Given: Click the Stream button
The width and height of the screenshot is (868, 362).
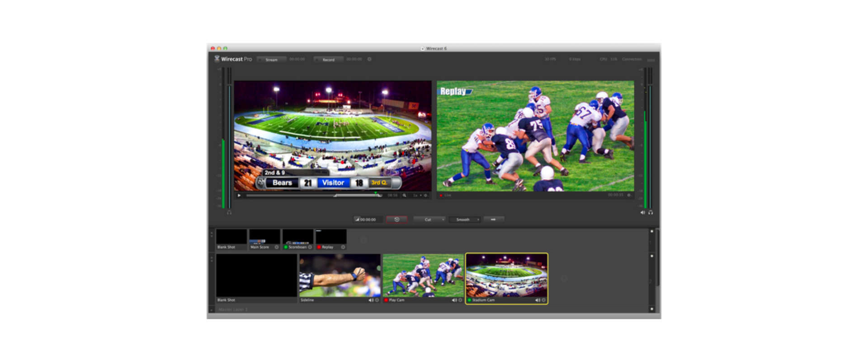Looking at the screenshot, I should click(x=271, y=60).
